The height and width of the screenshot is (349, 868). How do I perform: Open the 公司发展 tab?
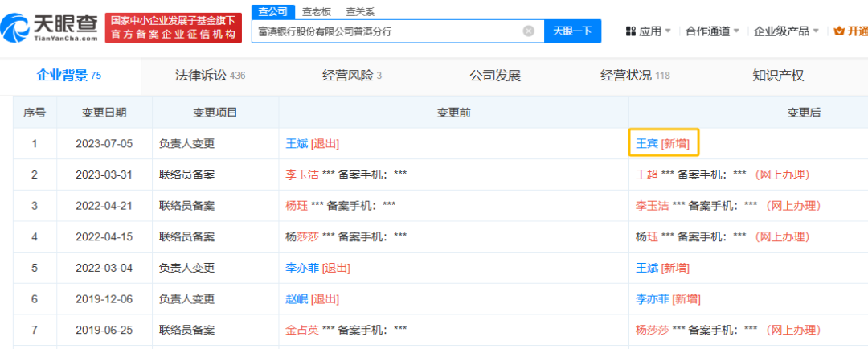coord(495,76)
